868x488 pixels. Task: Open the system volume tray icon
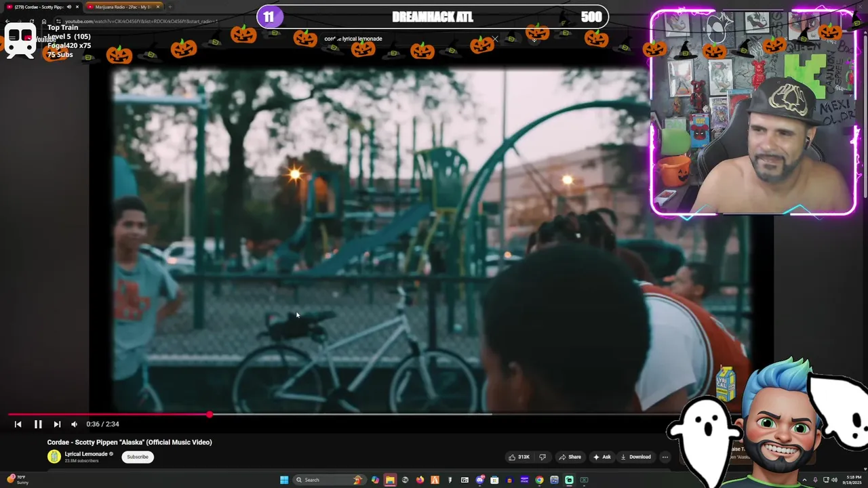[x=835, y=480]
